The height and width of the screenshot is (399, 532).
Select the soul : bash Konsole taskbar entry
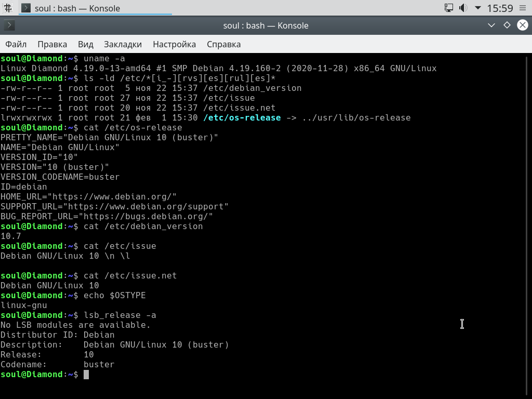tap(95, 8)
